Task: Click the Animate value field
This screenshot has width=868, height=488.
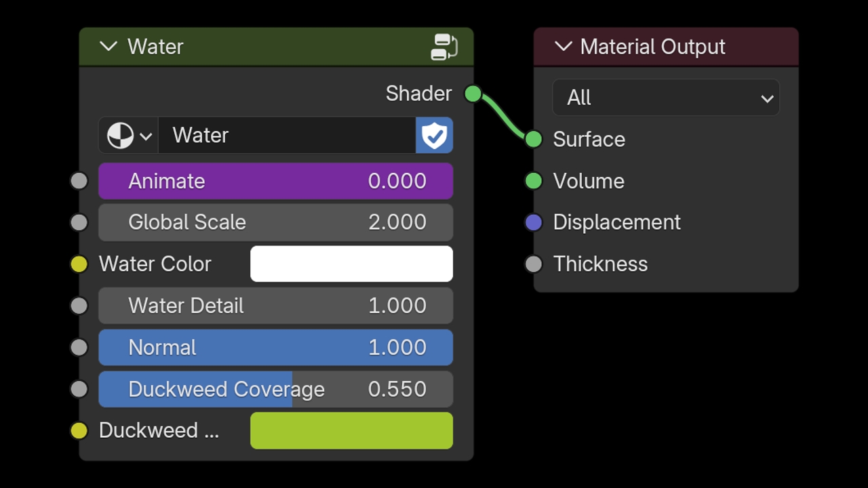Action: tap(276, 181)
